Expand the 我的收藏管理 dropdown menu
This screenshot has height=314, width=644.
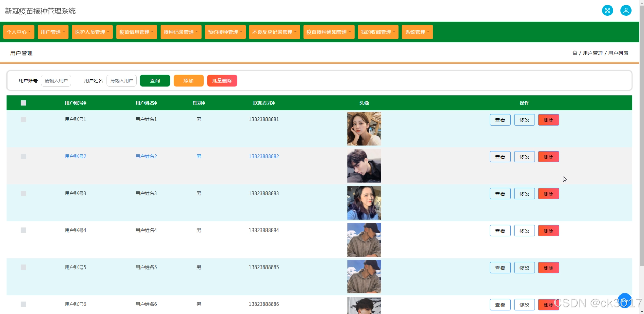[378, 32]
